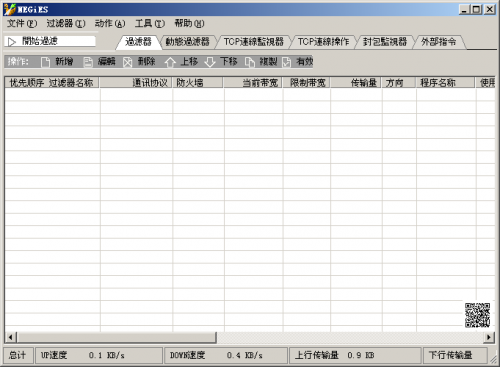500x367 pixels.
Task: Switch to the TCP連線監視器 tab
Action: coord(253,42)
